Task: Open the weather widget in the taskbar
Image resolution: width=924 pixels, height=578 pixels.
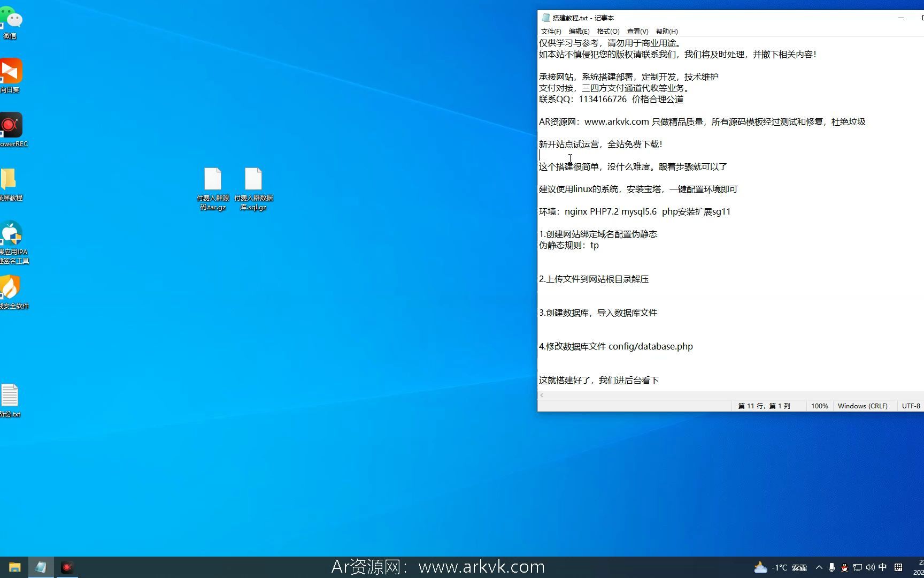Action: pos(780,567)
